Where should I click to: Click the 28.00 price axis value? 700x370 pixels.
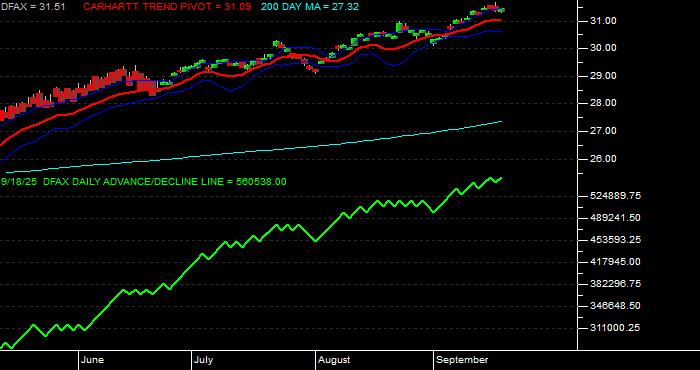[604, 103]
